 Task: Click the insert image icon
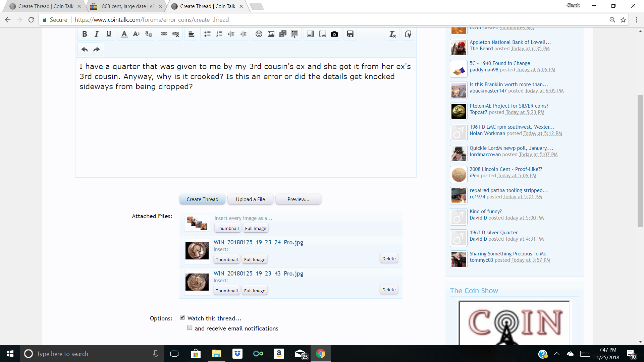pyautogui.click(x=271, y=34)
